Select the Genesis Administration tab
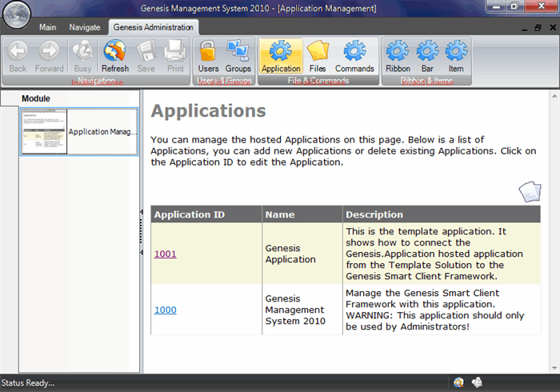Image resolution: width=560 pixels, height=392 pixels. coord(154,27)
